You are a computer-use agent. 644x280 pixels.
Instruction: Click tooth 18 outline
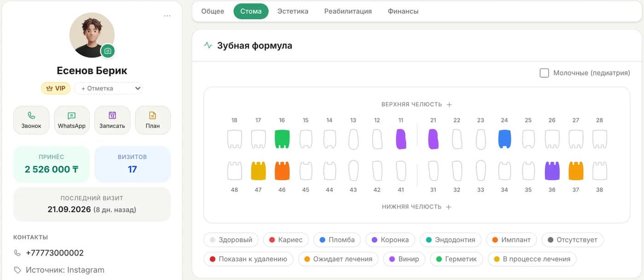point(235,139)
